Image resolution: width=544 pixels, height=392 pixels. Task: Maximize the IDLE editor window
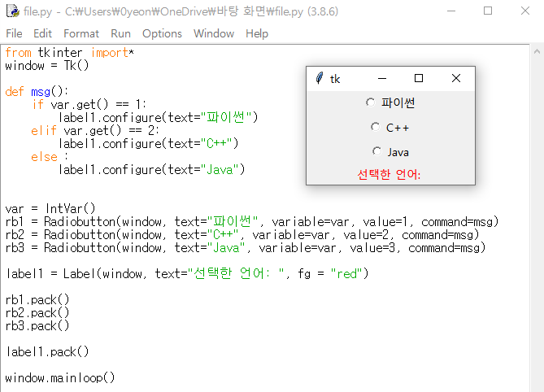[x=488, y=11]
